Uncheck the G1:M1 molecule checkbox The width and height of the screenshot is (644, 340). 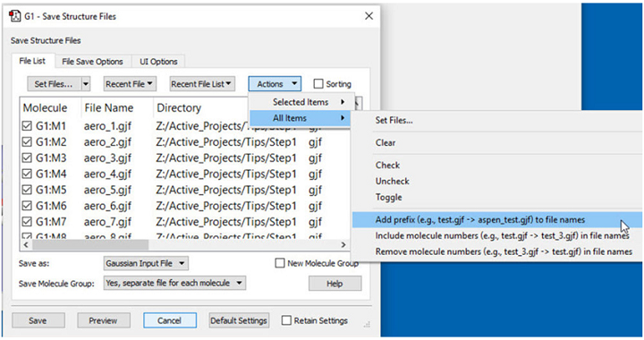pyautogui.click(x=27, y=125)
